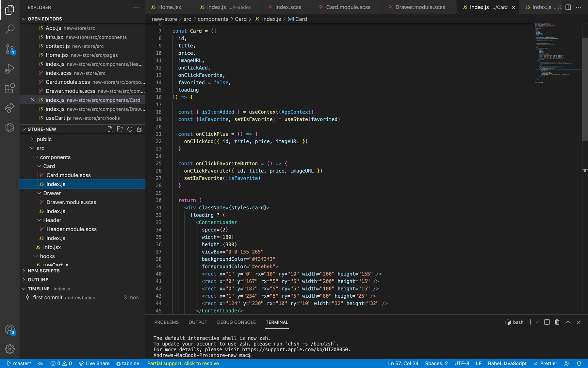Refresh the STORE-NEW explorer

[130, 129]
